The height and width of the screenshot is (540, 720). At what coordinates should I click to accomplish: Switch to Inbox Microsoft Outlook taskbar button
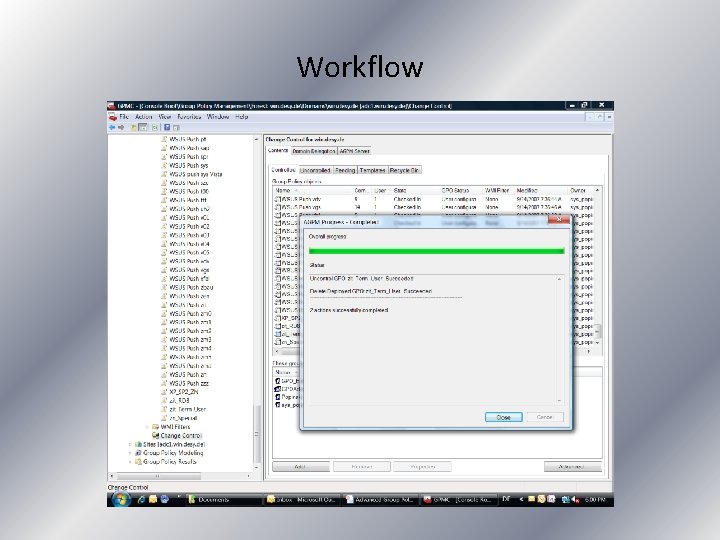pyautogui.click(x=302, y=500)
